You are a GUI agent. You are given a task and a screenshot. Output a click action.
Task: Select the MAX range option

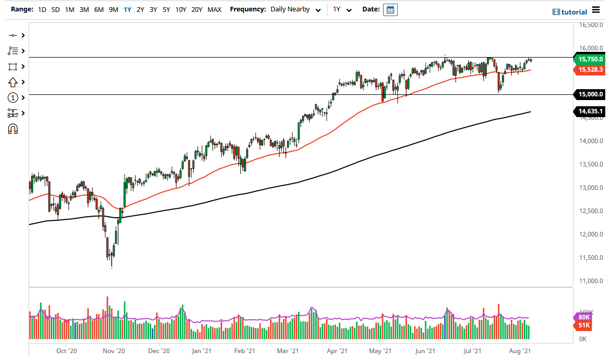pos(214,9)
